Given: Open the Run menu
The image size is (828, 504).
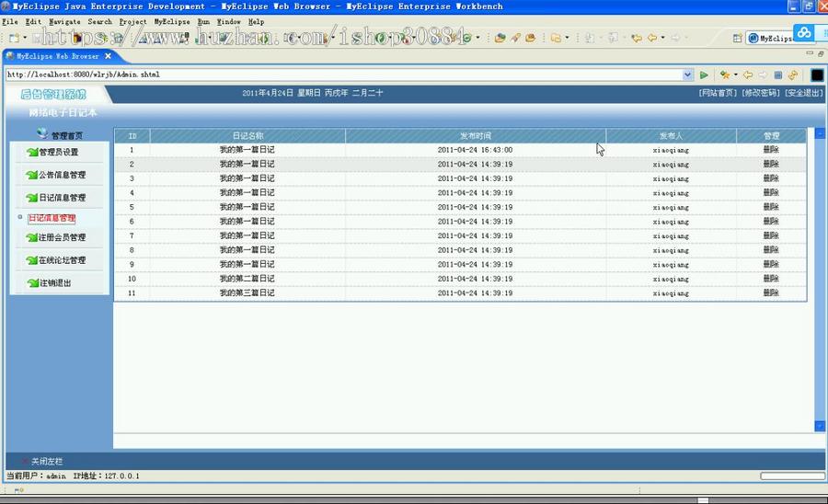Looking at the screenshot, I should pyautogui.click(x=203, y=22).
